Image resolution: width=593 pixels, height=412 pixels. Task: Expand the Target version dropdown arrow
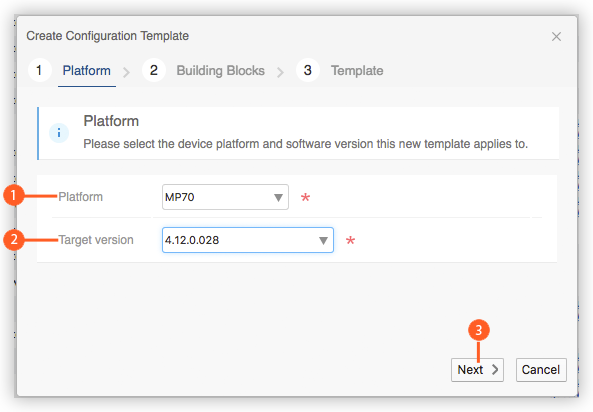pos(323,241)
